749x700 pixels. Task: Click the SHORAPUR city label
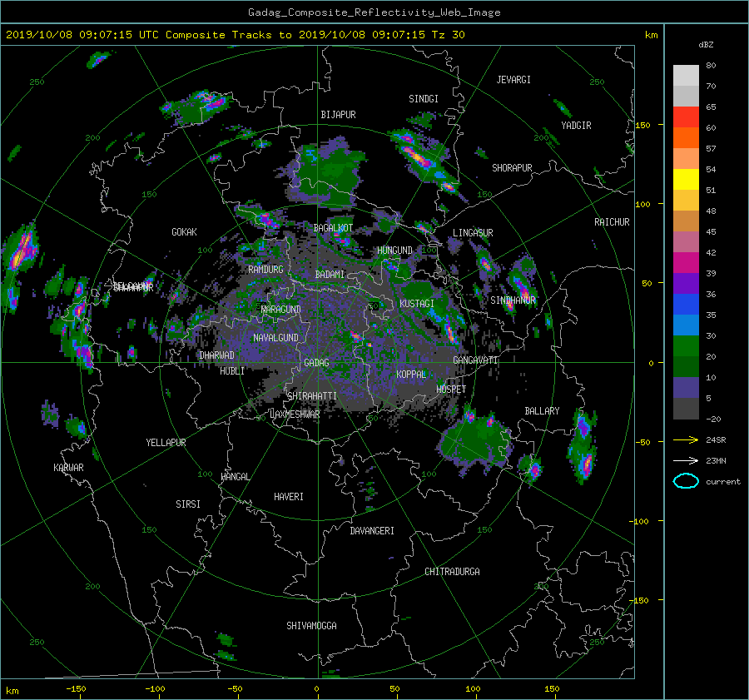pyautogui.click(x=512, y=168)
